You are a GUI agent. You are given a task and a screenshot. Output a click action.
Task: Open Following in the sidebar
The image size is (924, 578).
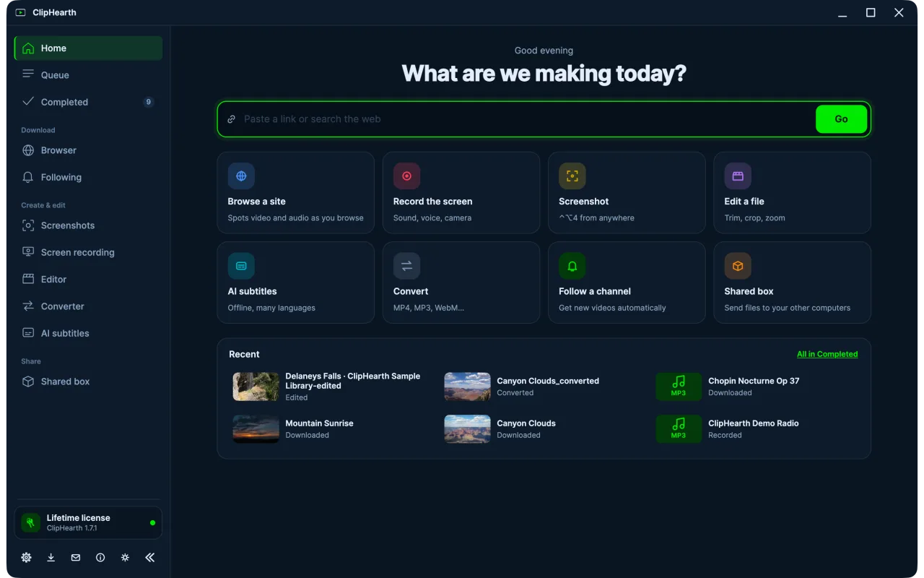pos(88,177)
